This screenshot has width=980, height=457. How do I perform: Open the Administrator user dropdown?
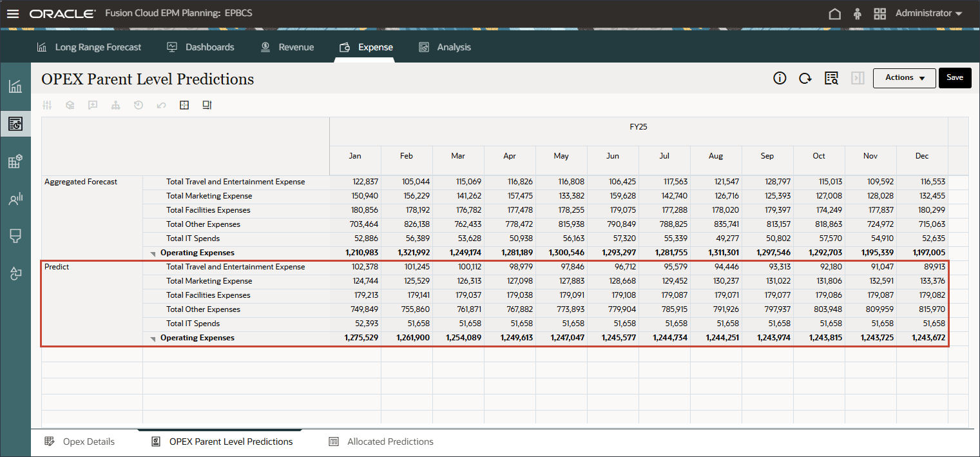tap(928, 14)
